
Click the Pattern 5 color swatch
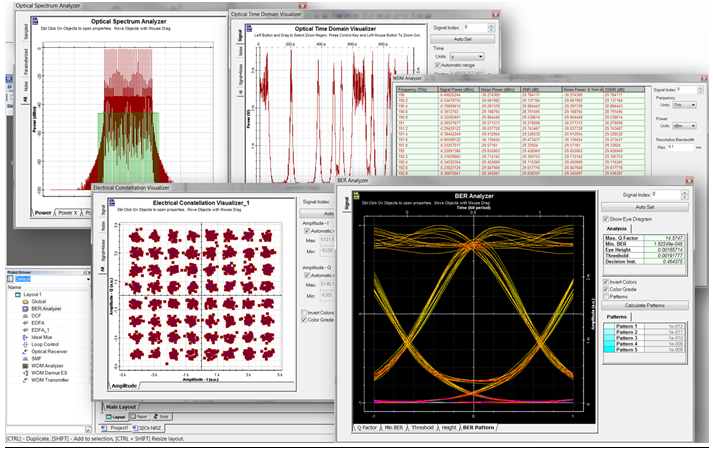[609, 350]
